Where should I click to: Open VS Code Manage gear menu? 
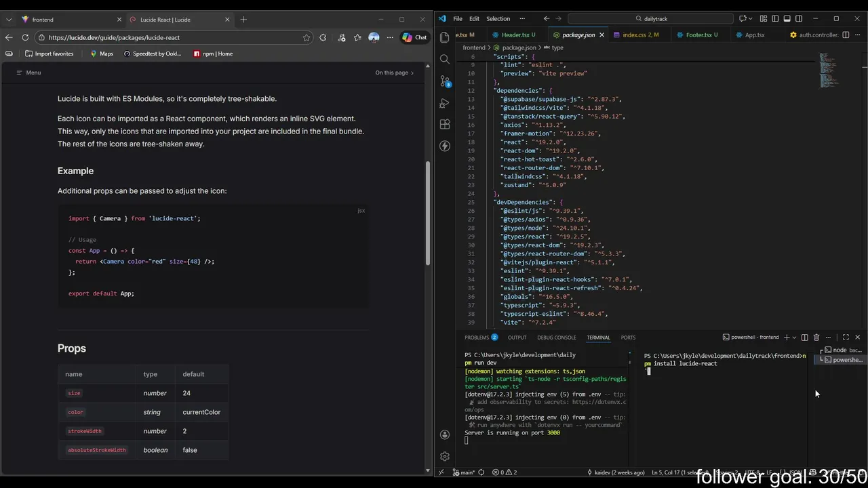point(445,457)
